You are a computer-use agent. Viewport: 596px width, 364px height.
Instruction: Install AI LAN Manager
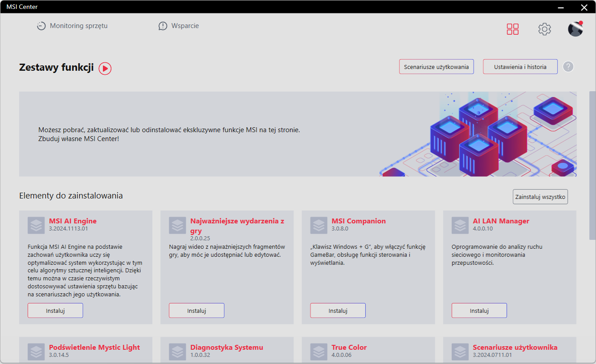[479, 311]
